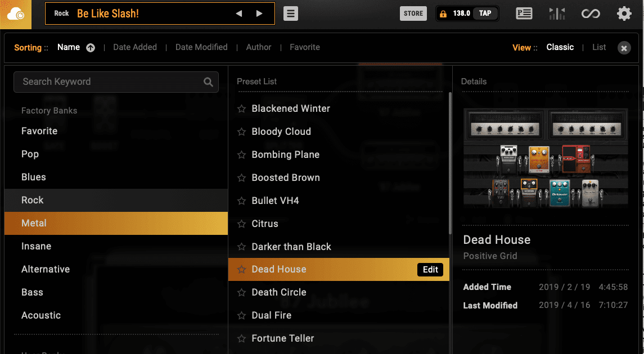Open the Looper infinity icon
The width and height of the screenshot is (644, 354).
(x=591, y=14)
